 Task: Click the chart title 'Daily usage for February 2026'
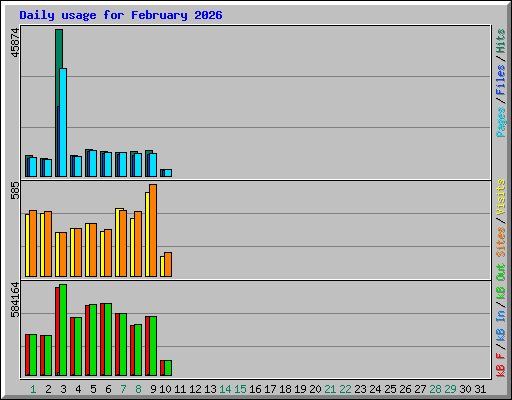[121, 15]
